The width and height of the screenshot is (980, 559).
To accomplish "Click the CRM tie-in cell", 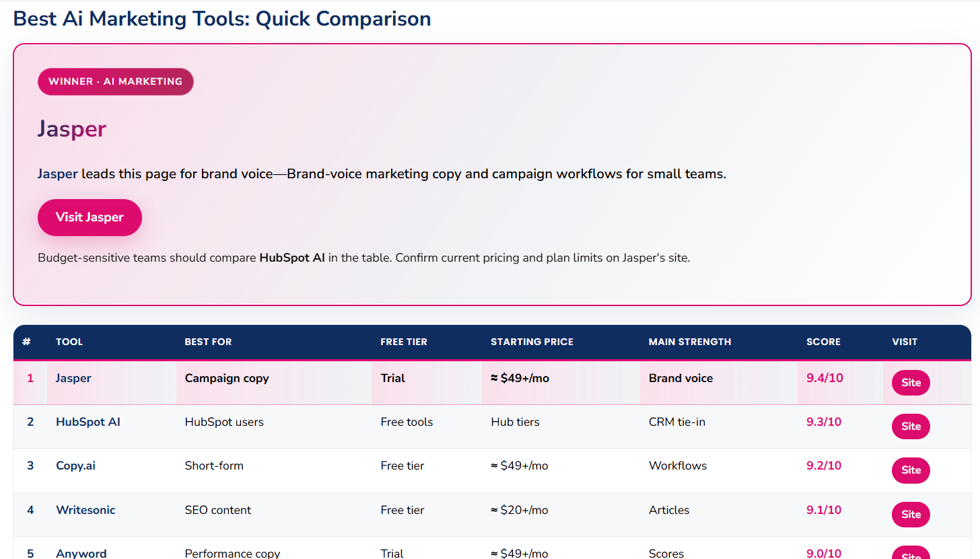I will coord(677,422).
